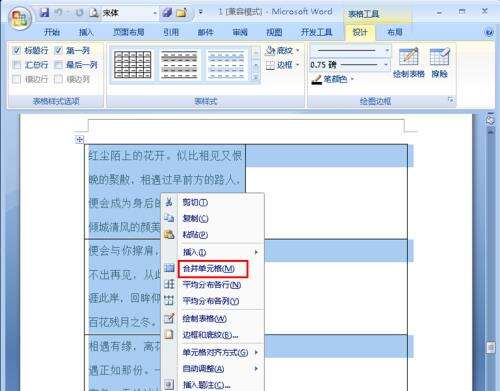Toggle the 第一列 first column checkbox
Image resolution: width=500 pixels, height=391 pixels.
pyautogui.click(x=58, y=51)
